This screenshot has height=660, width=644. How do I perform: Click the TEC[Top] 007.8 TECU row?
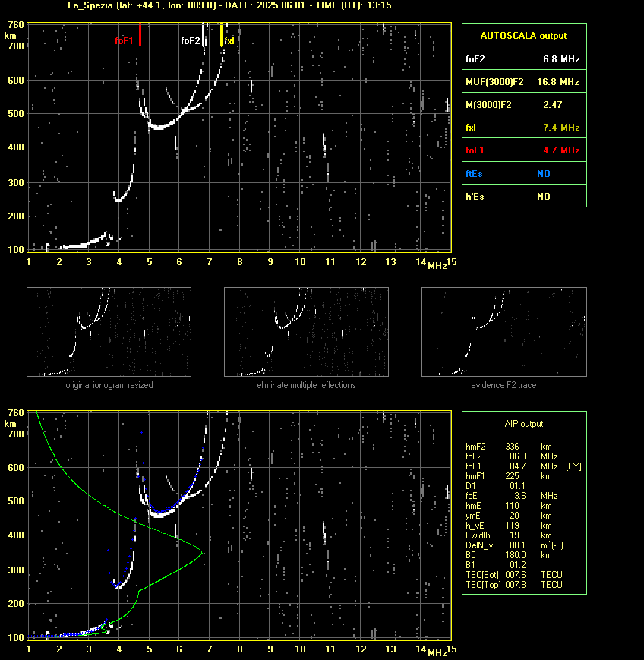tap(514, 585)
